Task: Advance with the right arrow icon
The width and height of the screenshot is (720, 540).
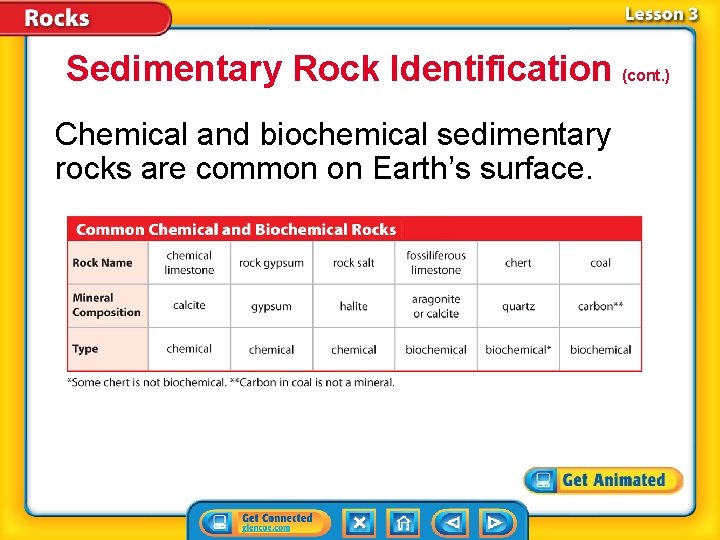Action: 497,523
